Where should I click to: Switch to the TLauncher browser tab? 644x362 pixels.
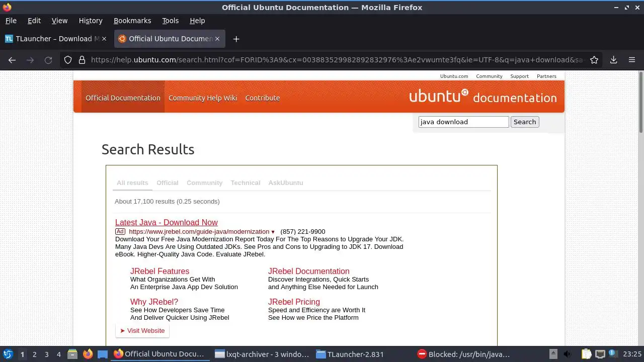56,39
